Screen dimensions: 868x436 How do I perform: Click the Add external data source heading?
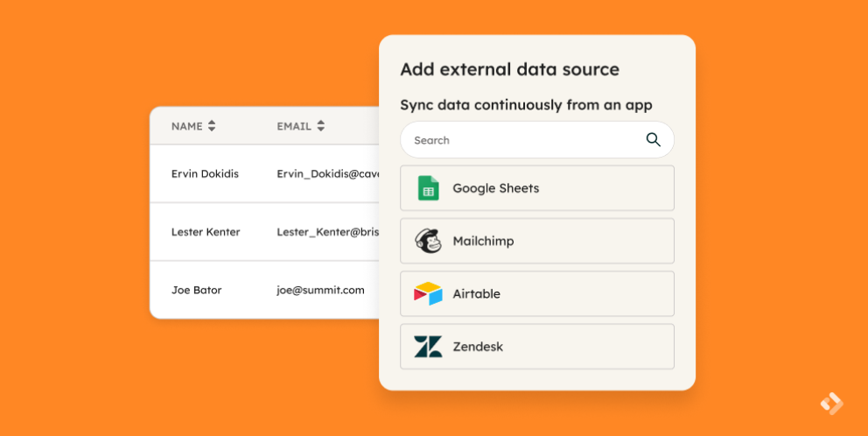pyautogui.click(x=509, y=69)
